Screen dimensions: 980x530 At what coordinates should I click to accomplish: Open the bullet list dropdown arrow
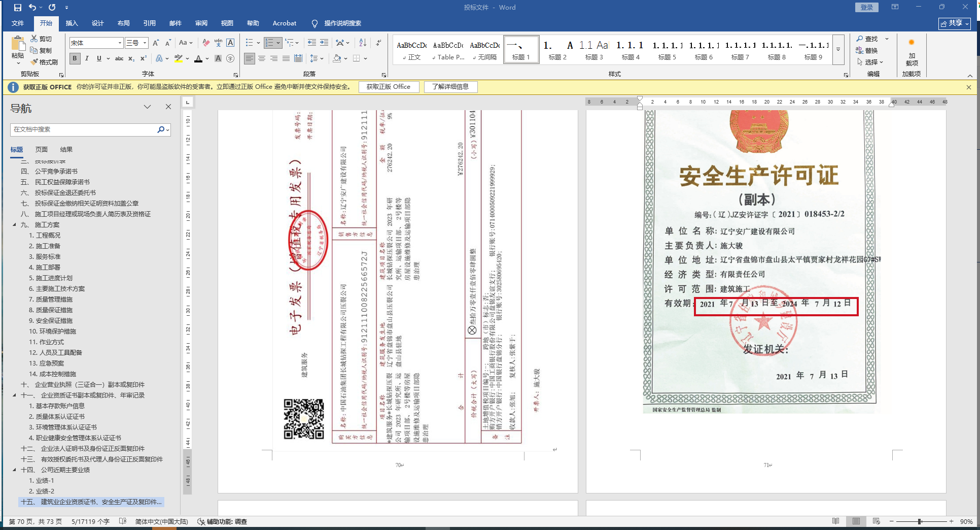258,43
